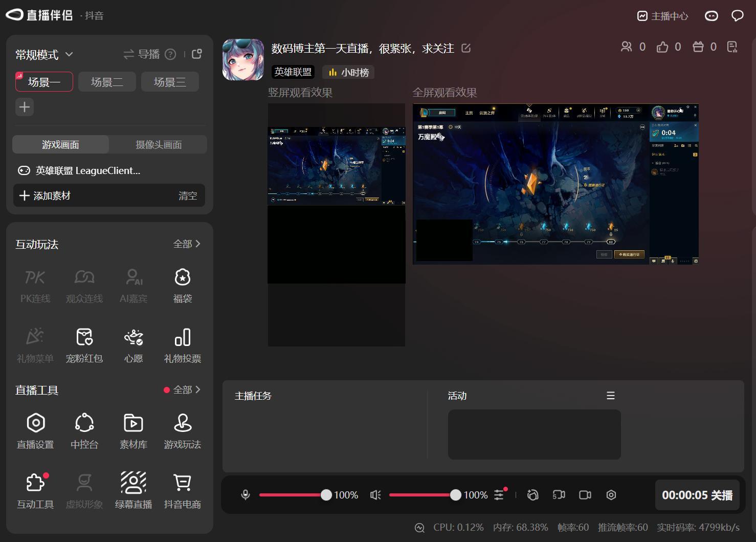Viewport: 756px width, 542px height.
Task: Open the 礼物投票 gift voting
Action: coord(183,345)
